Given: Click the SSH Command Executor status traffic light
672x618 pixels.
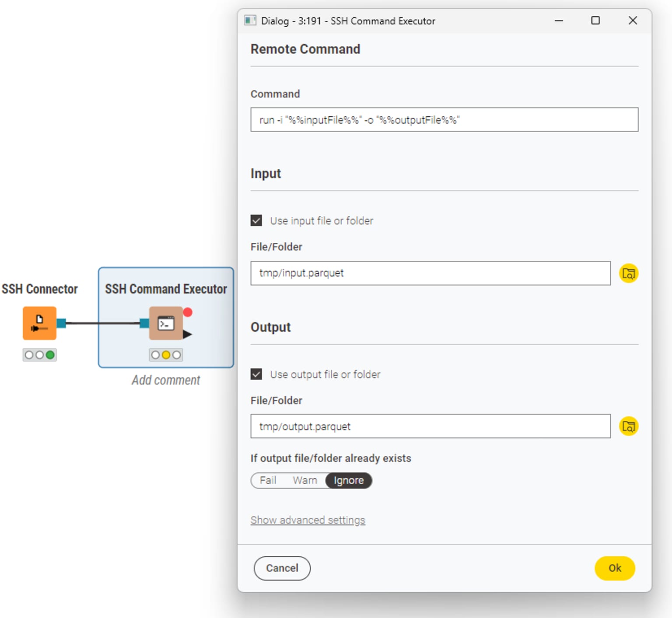Looking at the screenshot, I should tap(166, 355).
